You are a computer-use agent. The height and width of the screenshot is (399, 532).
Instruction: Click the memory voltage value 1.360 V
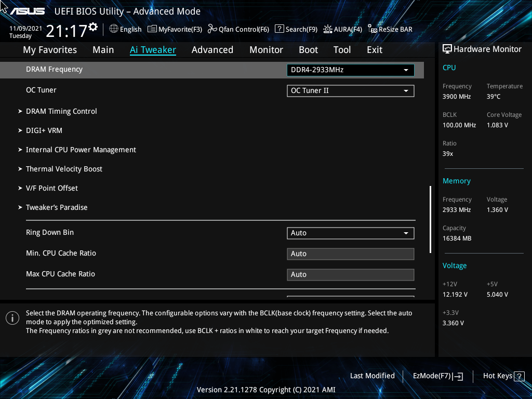point(497,210)
